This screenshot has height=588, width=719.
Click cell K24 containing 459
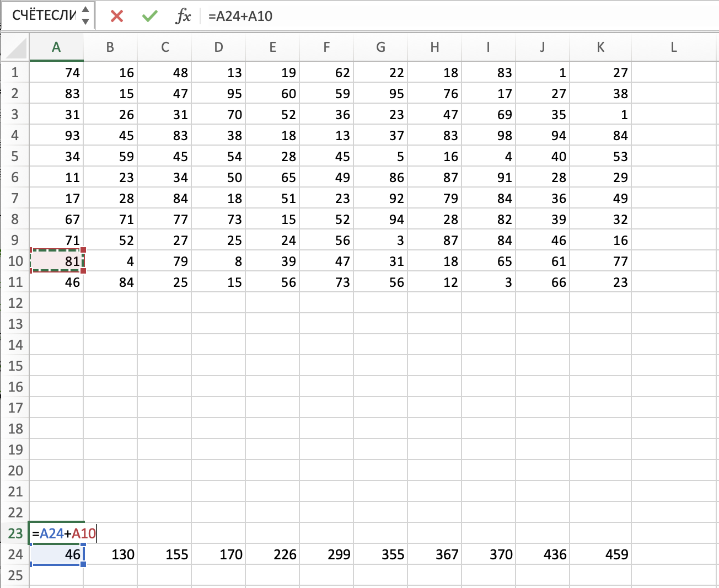(601, 554)
